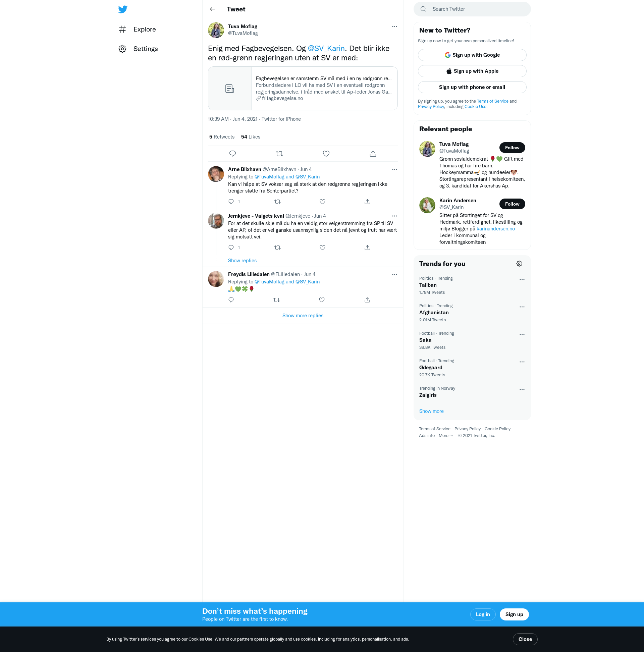The image size is (644, 652).
Task: Retweet Frøydis Lilledalen's reply
Action: click(x=276, y=300)
